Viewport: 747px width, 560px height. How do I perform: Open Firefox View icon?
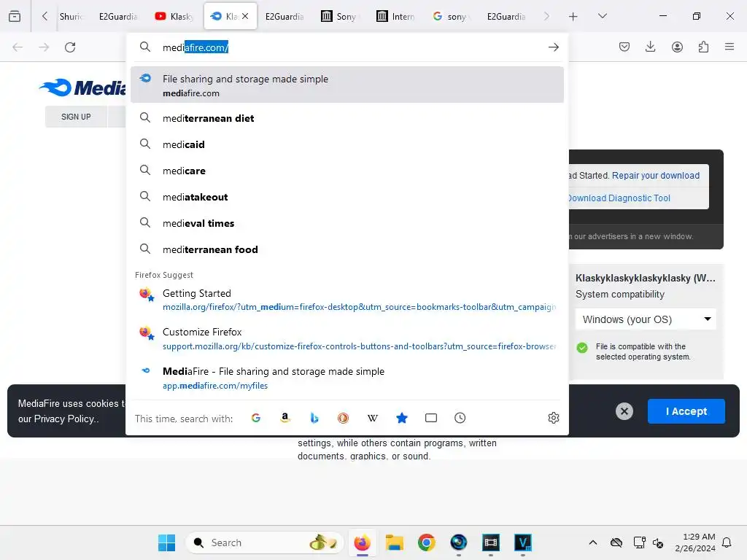(x=15, y=16)
